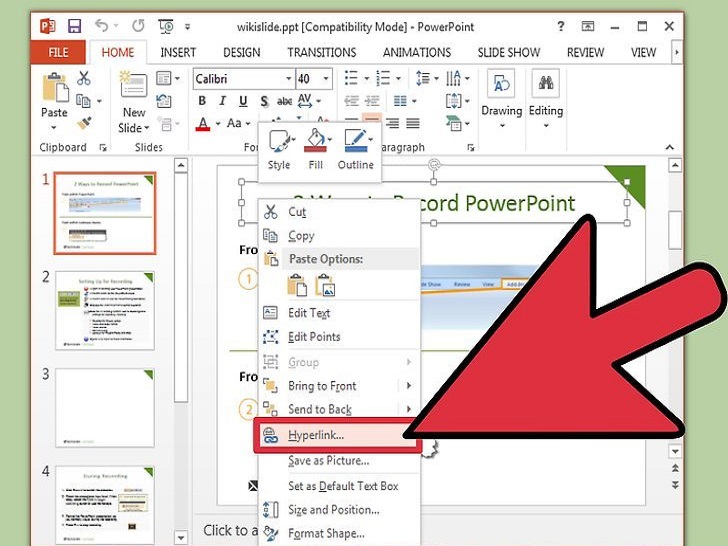The height and width of the screenshot is (546, 728).
Task: Toggle Strikethrough formatting
Action: click(x=284, y=101)
